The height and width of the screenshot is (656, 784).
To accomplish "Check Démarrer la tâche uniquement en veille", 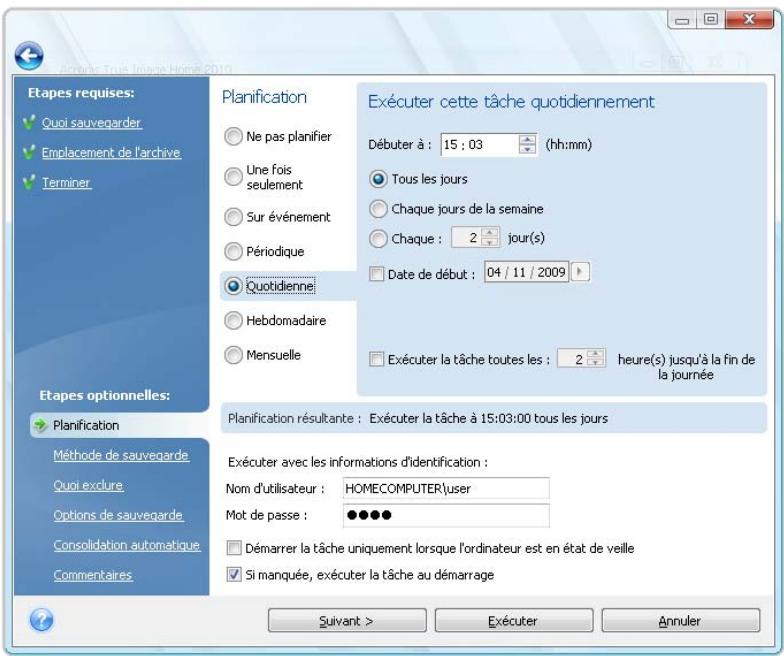I will tap(234, 548).
